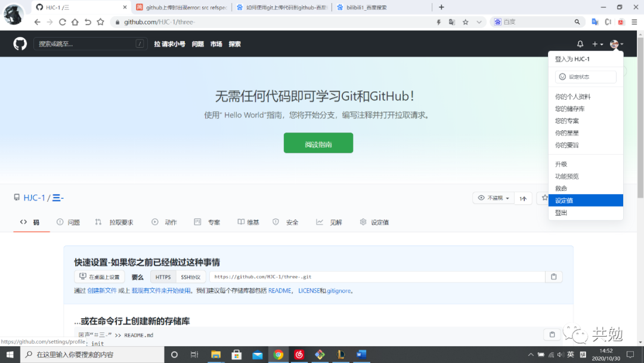This screenshot has height=363, width=644.
Task: Click the browser forward arrow
Action: point(49,21)
